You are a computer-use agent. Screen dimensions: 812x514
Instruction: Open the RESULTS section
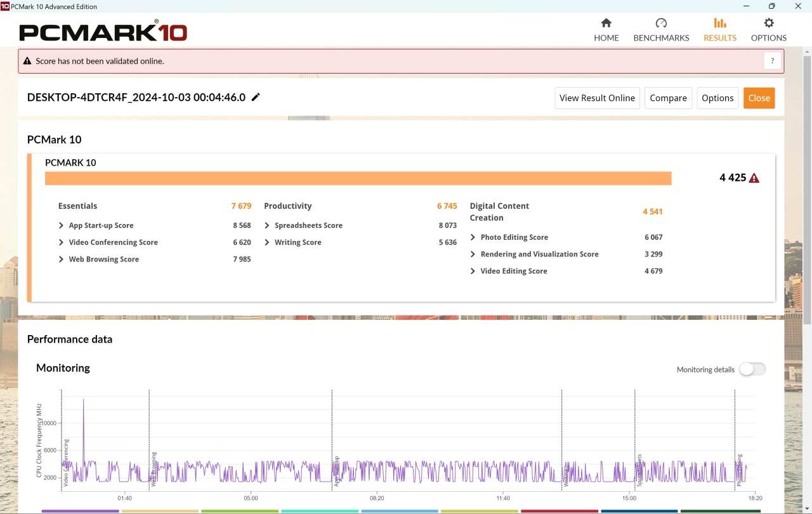tap(720, 30)
